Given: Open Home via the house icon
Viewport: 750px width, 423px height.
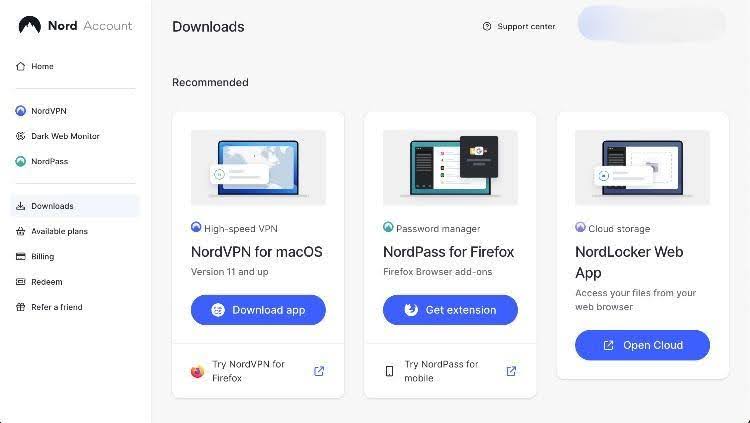Looking at the screenshot, I should pyautogui.click(x=21, y=67).
